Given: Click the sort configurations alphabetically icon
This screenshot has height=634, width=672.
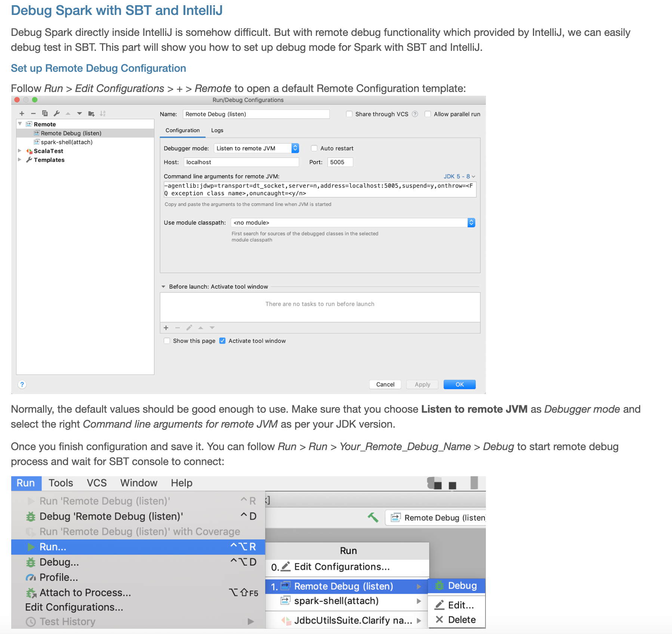Looking at the screenshot, I should coord(103,113).
